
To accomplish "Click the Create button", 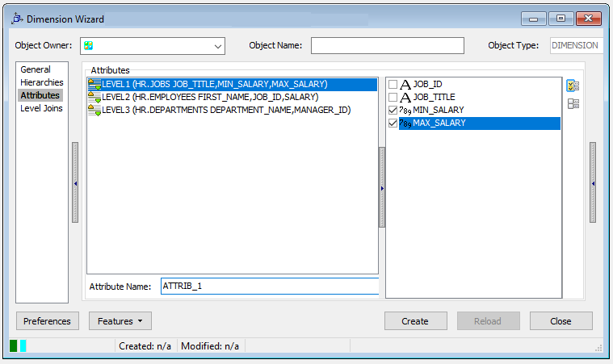I will pos(416,321).
